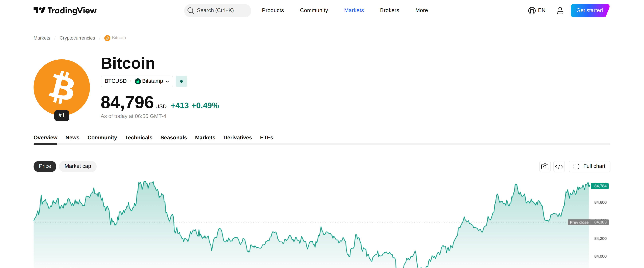Go to Cryptocurrencies breadcrumb link
This screenshot has height=268, width=644.
coord(77,38)
